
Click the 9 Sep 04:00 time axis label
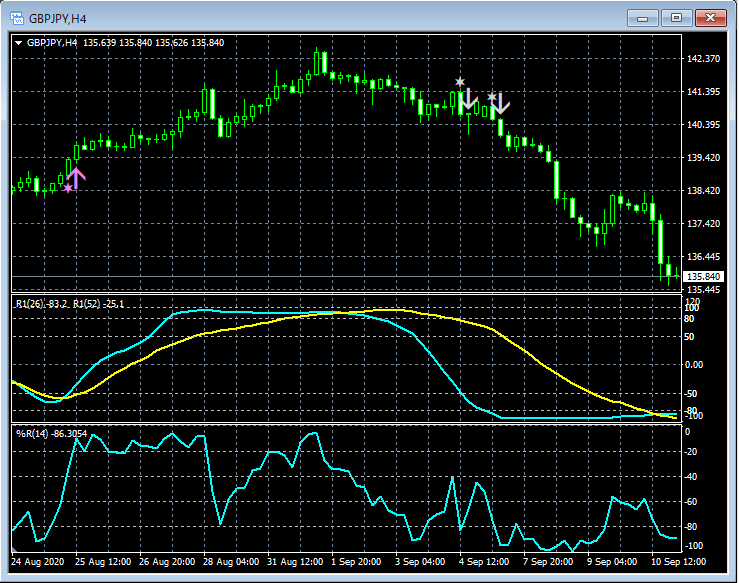pos(612,562)
